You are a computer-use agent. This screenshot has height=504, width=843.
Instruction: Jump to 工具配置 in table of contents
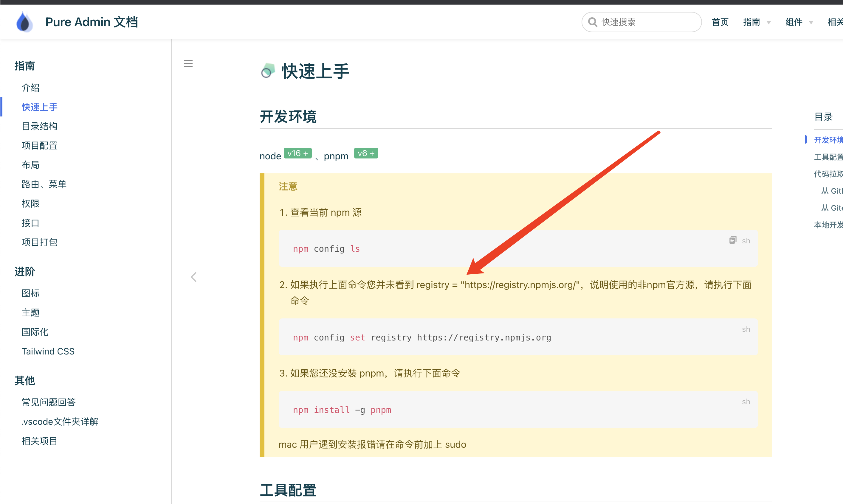(828, 157)
